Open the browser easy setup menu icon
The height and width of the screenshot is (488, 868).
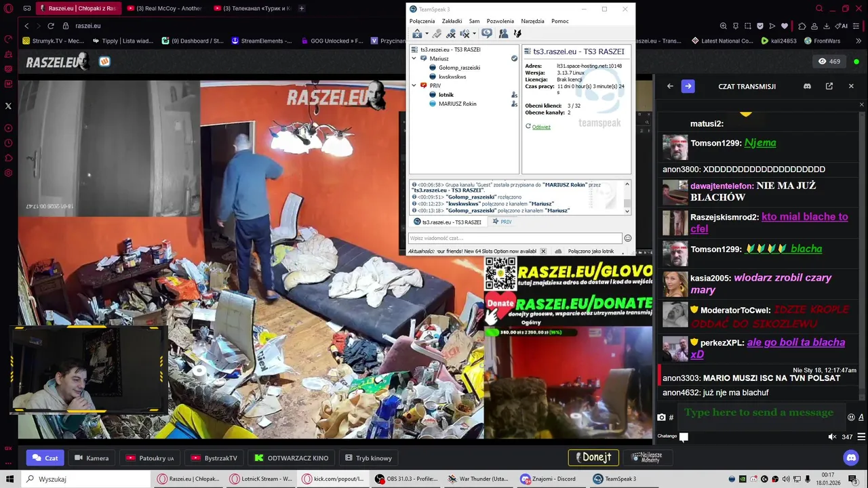pos(857,26)
